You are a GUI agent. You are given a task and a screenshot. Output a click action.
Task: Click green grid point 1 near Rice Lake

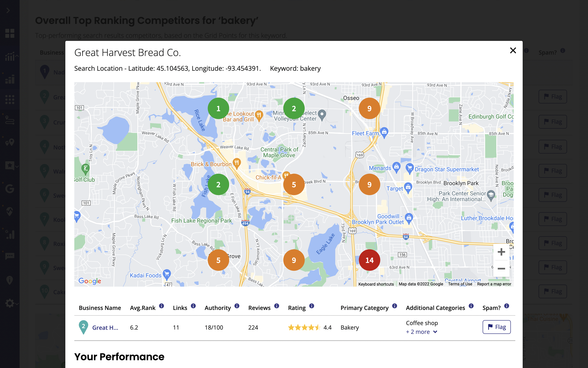tap(218, 109)
